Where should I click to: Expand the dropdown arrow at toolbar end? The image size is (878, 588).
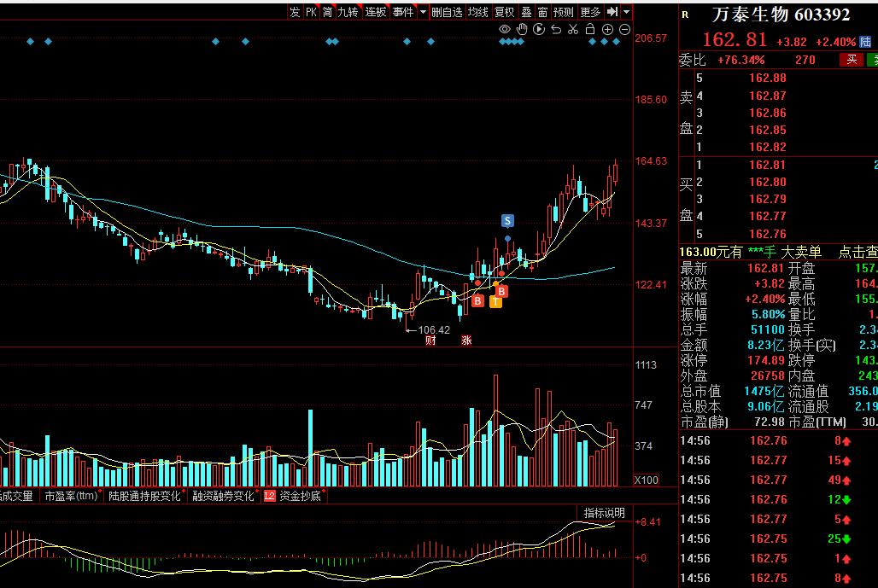(x=627, y=12)
